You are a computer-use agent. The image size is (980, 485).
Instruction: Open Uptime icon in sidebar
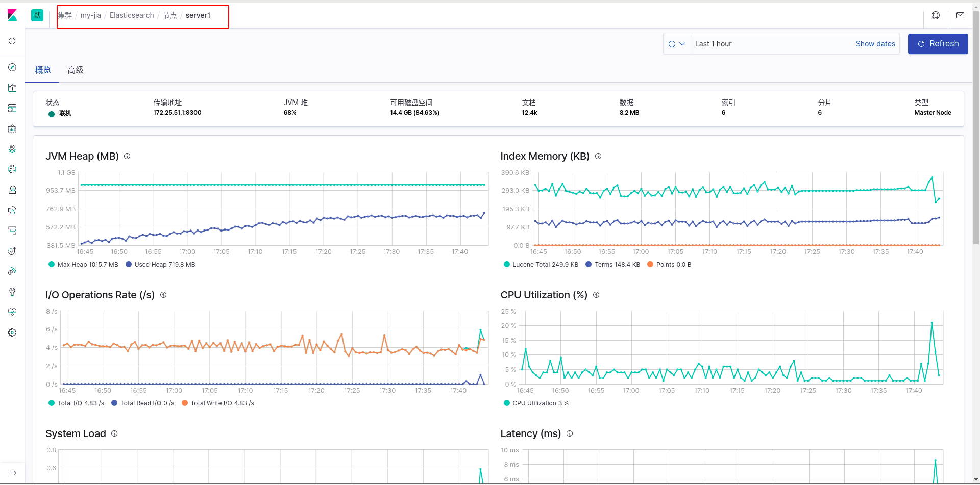(x=12, y=251)
